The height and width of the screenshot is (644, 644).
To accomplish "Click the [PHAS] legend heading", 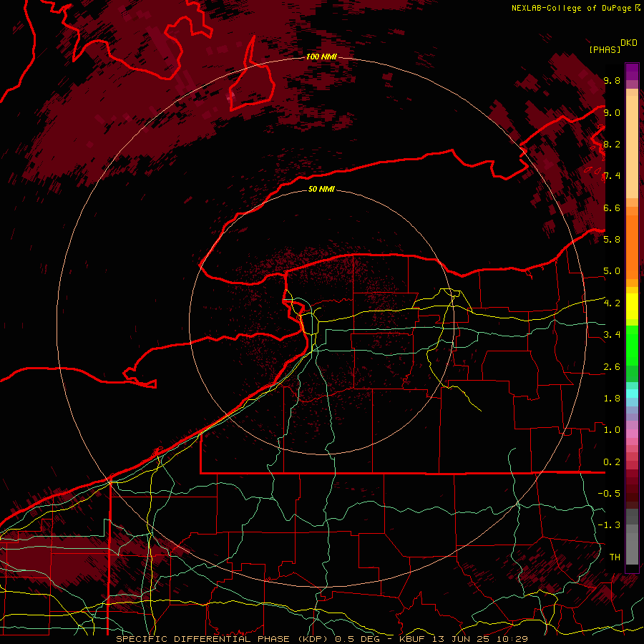I will pyautogui.click(x=605, y=49).
